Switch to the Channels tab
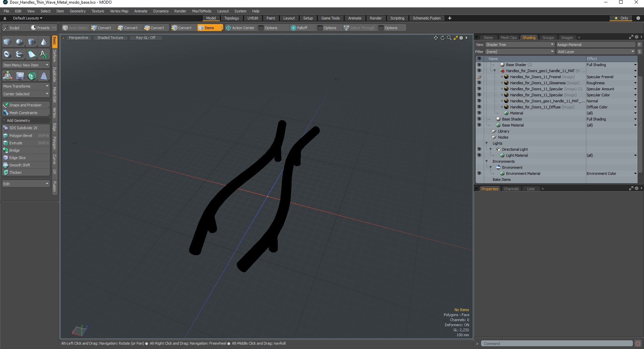Screen dimensions: 644x349 point(511,189)
